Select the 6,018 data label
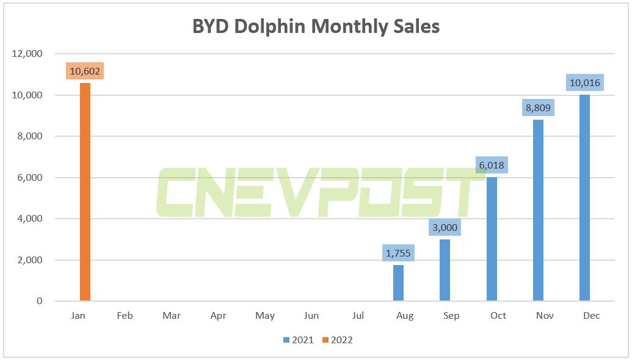The height and width of the screenshot is (364, 632). 492,165
